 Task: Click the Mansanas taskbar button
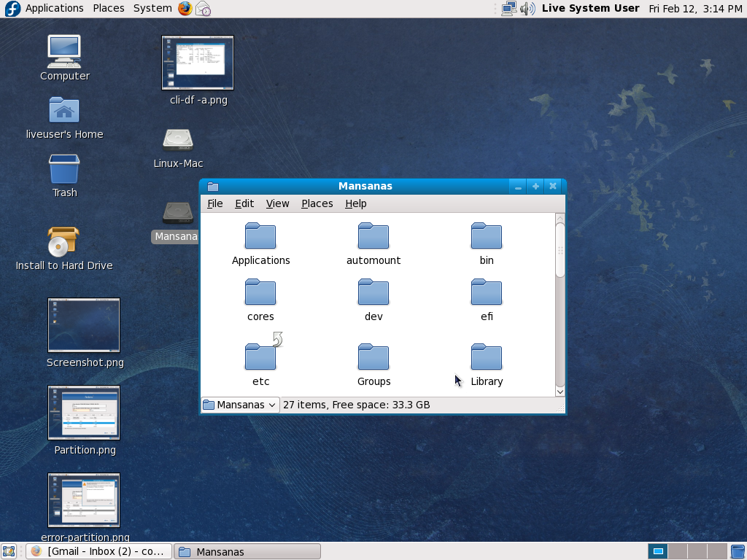click(247, 551)
